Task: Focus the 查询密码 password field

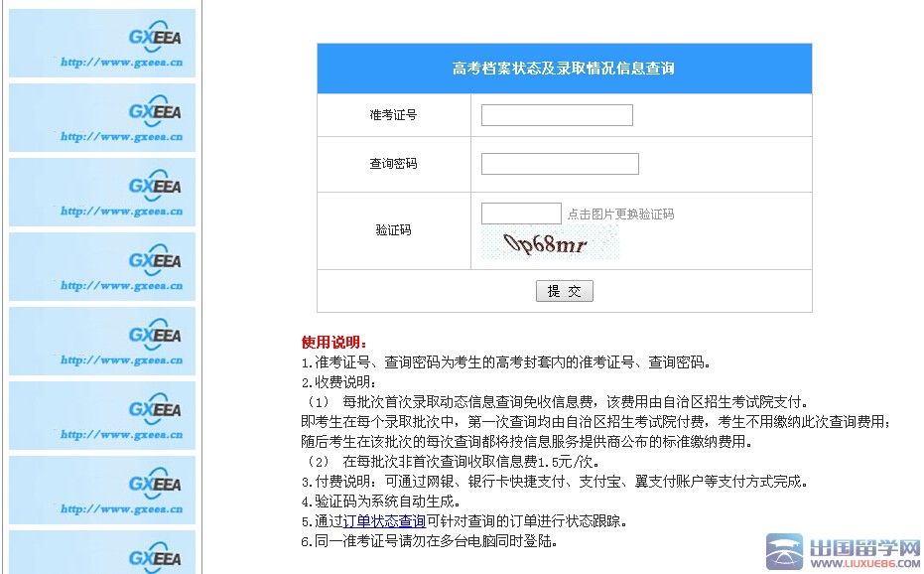Action: point(560,164)
